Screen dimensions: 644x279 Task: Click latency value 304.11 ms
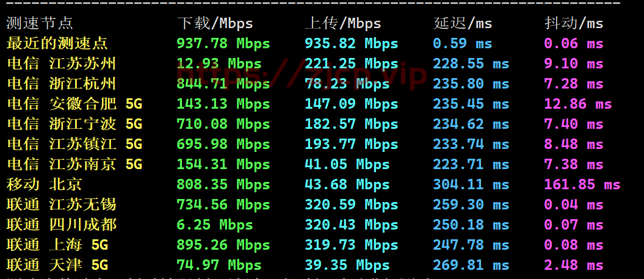pyautogui.click(x=471, y=184)
